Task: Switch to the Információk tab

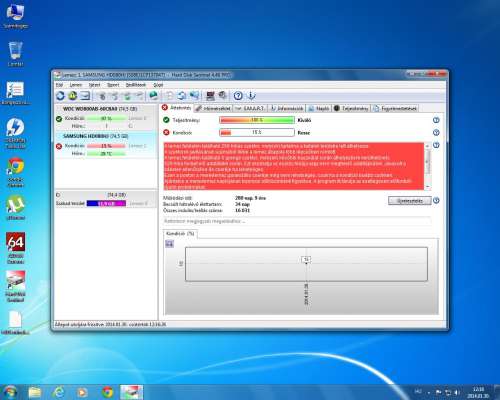Action: coord(287,108)
